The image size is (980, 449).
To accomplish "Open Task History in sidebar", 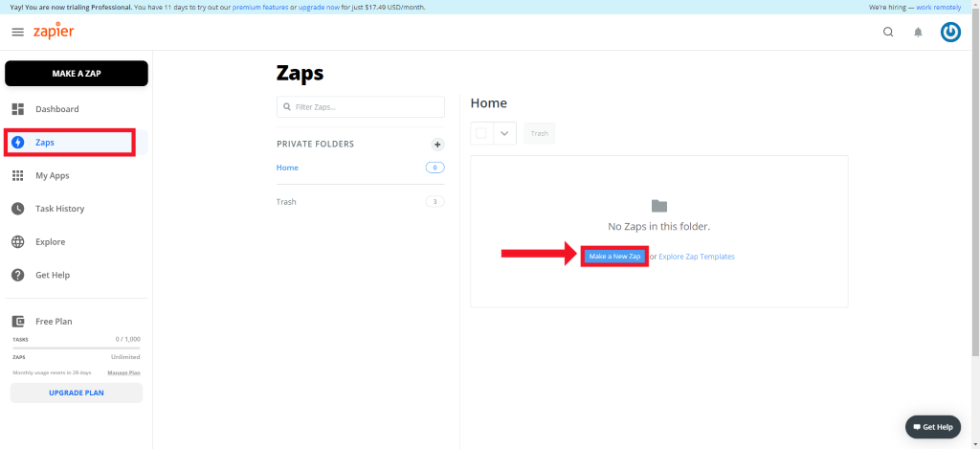I will [60, 209].
